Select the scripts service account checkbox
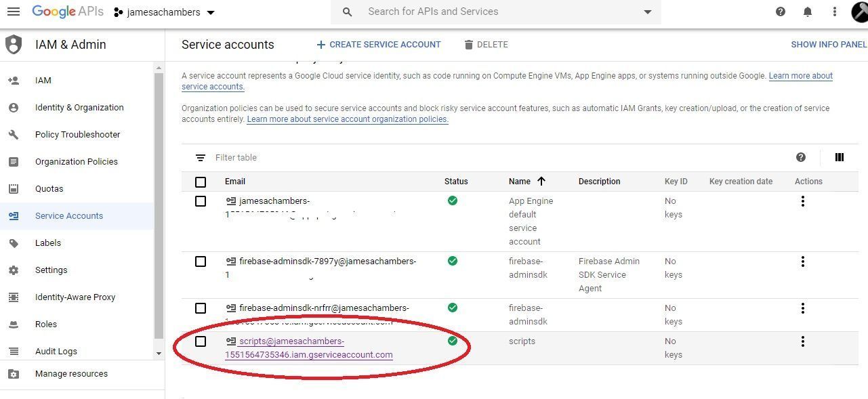 (x=200, y=341)
